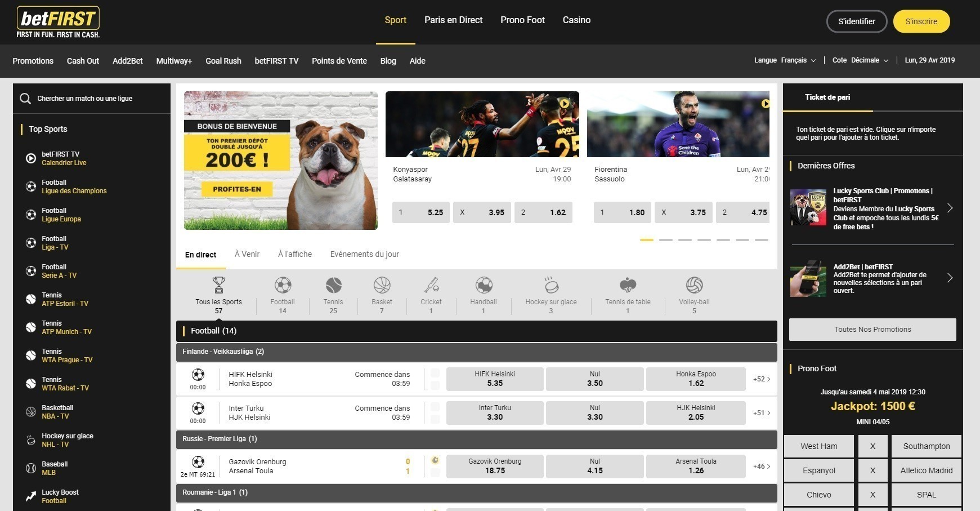
Task: Filter live events by Volley-ball icon
Action: 694,285
